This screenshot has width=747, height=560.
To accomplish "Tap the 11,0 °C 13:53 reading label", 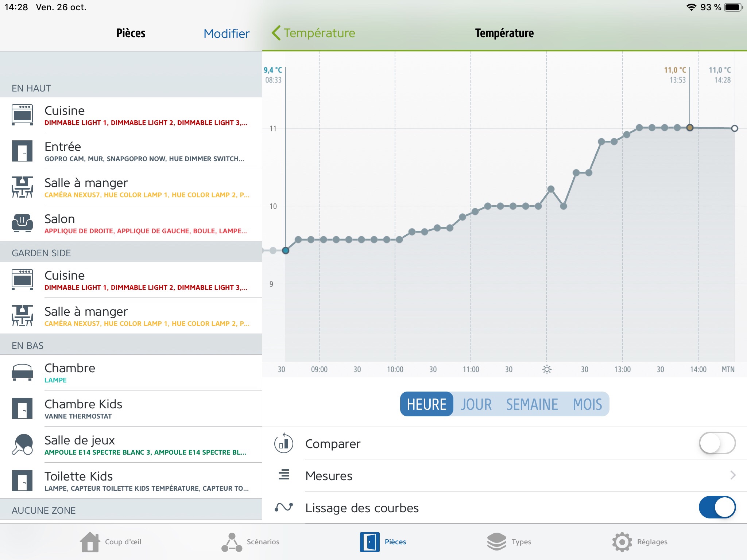I will pos(675,75).
